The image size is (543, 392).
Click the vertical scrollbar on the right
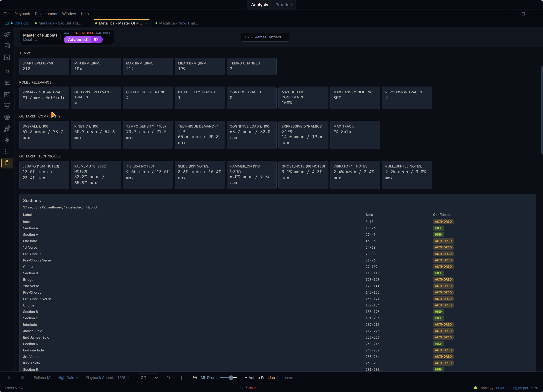tap(541, 110)
